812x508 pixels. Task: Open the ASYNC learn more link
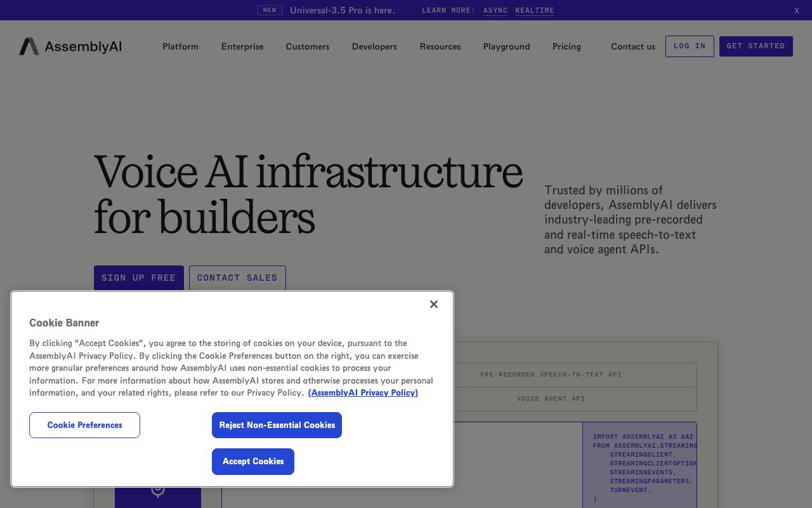pos(495,10)
